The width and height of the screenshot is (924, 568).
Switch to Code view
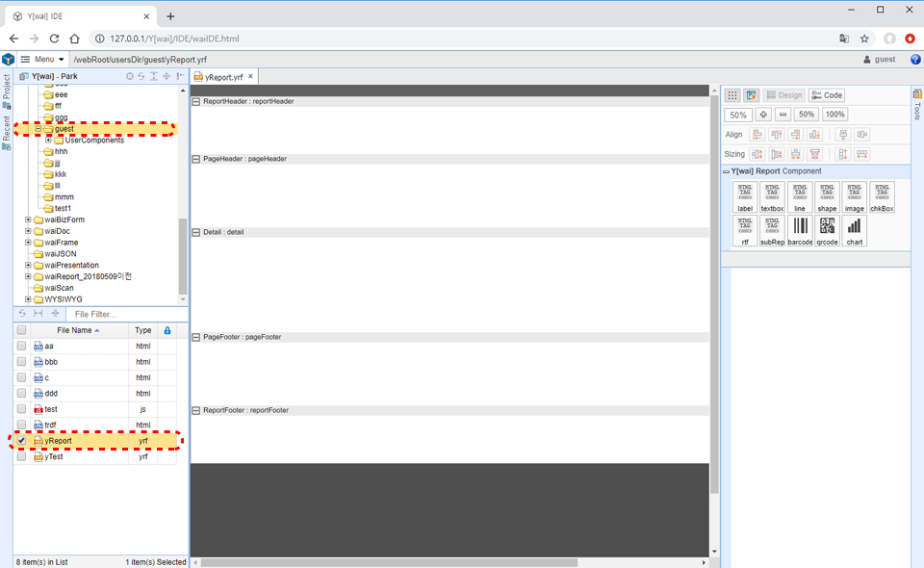point(827,95)
